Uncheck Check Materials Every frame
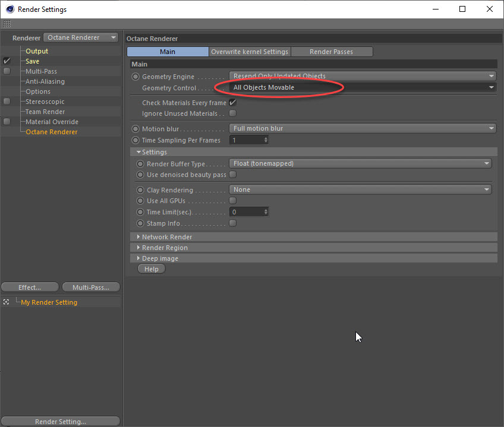The width and height of the screenshot is (504, 427). (x=233, y=103)
